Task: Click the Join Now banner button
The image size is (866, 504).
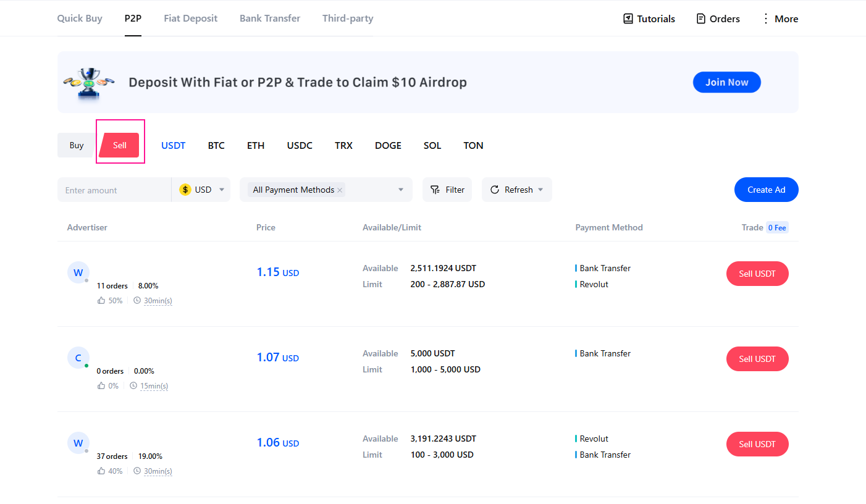Action: (726, 82)
